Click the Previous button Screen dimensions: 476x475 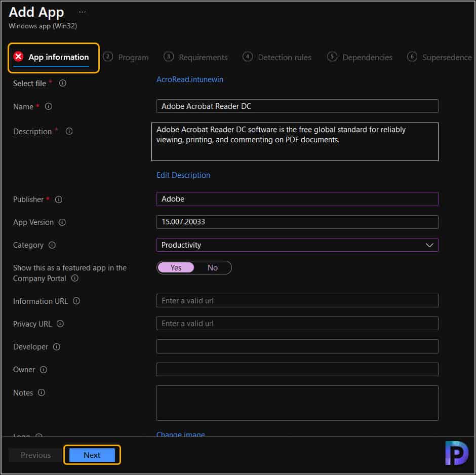(36, 455)
